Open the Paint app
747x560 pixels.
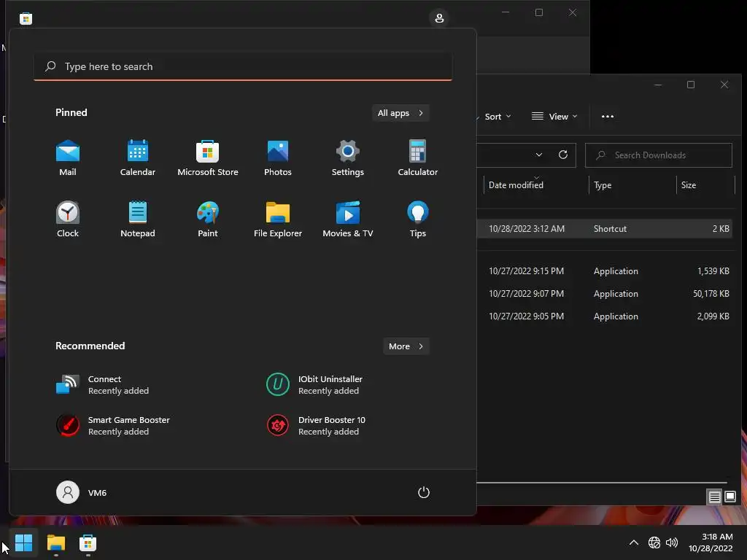pos(208,219)
